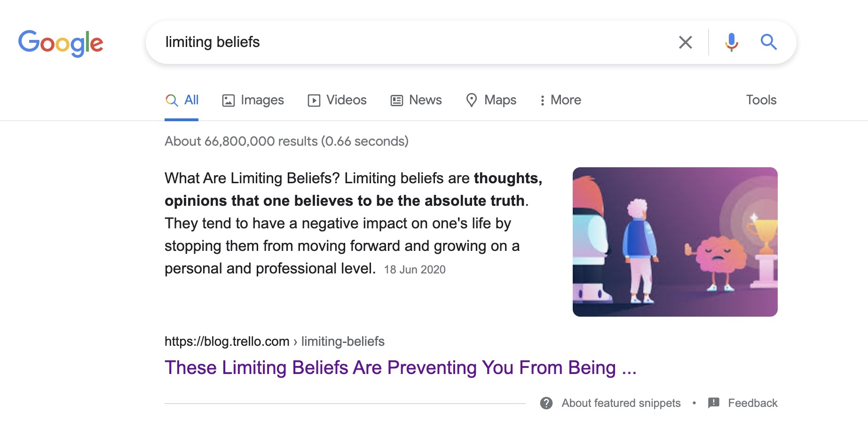Screen dimensions: 868x436
Task: Expand the More menu
Action: click(x=560, y=100)
